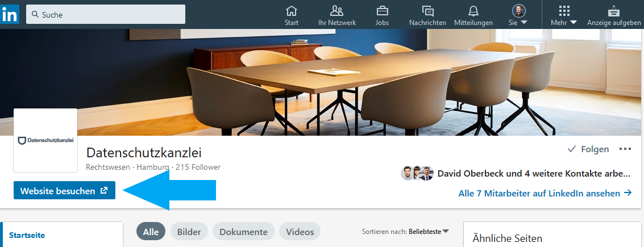Filter posts by Dokumente

coord(243,232)
